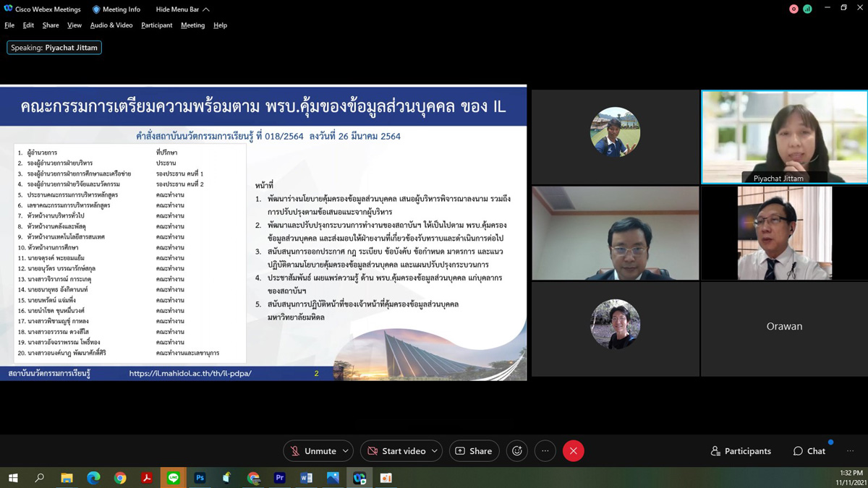
Task: Collapse the menu bar with Hide Menu Bar
Action: [x=182, y=9]
